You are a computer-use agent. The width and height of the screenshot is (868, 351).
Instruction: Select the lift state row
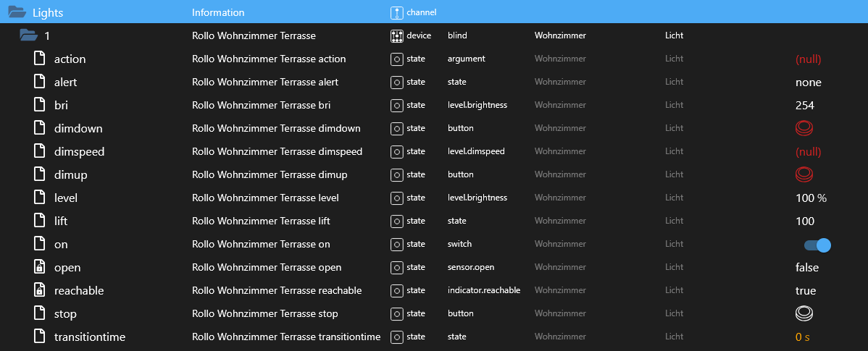pos(61,221)
